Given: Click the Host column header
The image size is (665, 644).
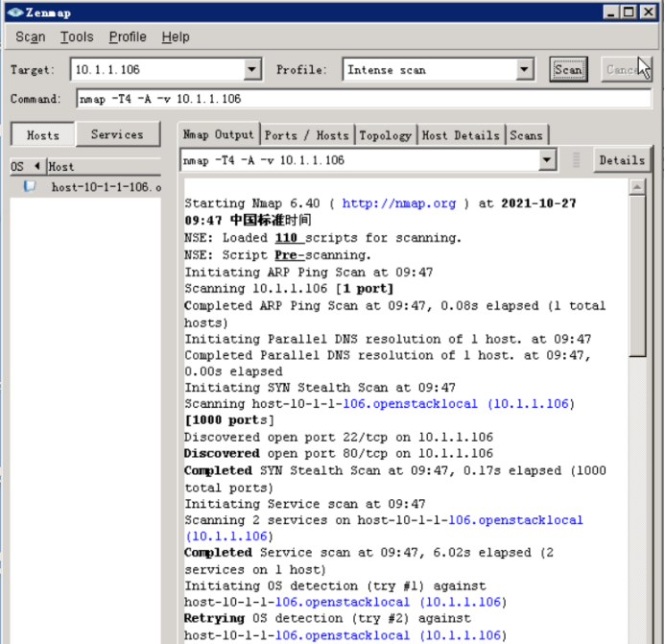Looking at the screenshot, I should coord(104,166).
